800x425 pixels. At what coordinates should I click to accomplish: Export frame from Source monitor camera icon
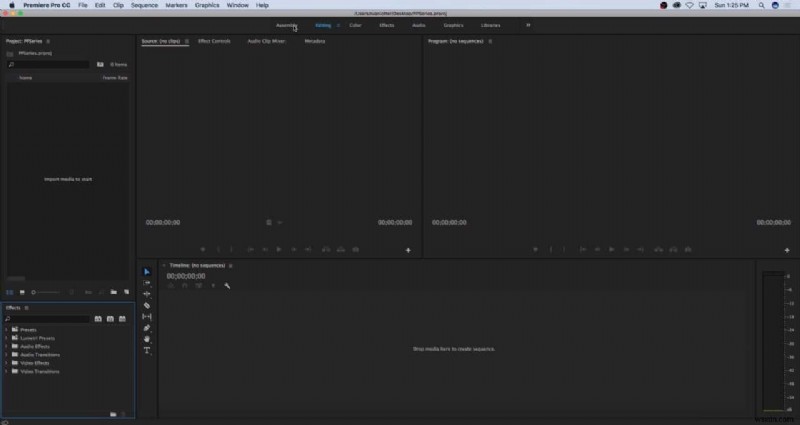pyautogui.click(x=356, y=249)
